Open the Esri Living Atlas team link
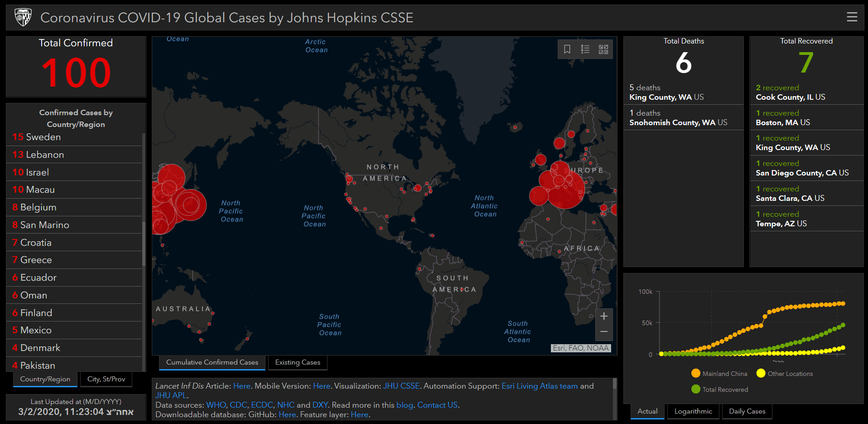This screenshot has width=868, height=424. tap(540, 386)
